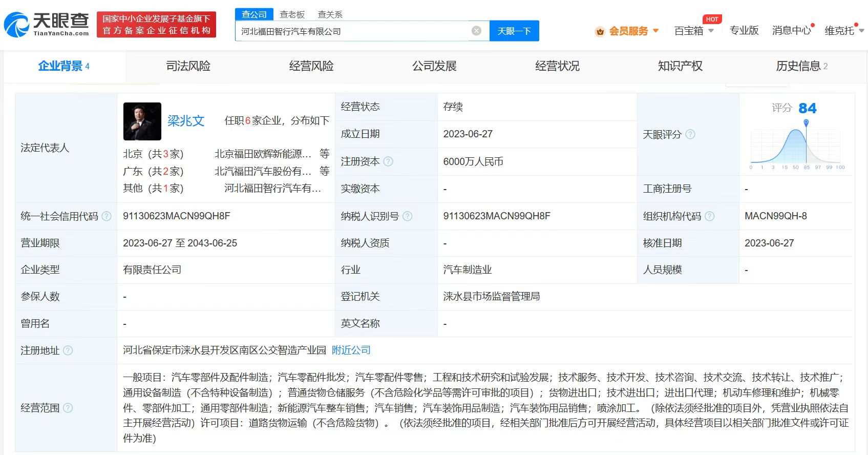Image resolution: width=868 pixels, height=455 pixels.
Task: Open help icon next to 经营范围
Action: click(x=68, y=408)
